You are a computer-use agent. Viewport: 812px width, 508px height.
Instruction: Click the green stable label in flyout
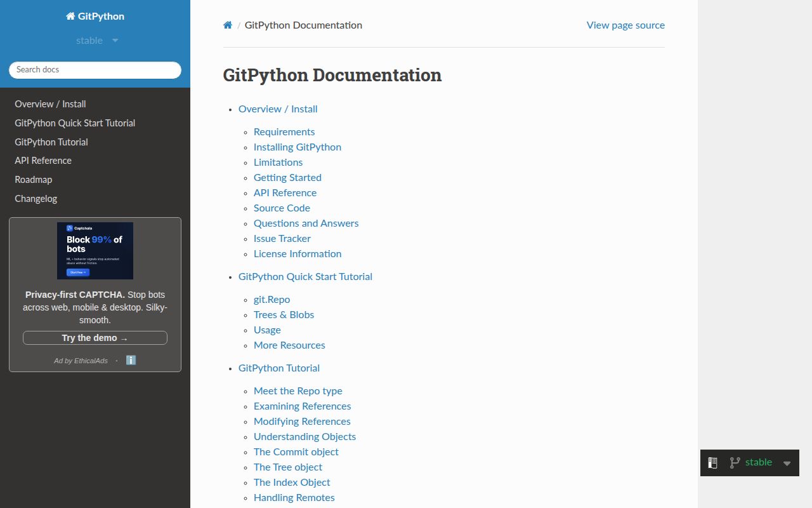759,462
